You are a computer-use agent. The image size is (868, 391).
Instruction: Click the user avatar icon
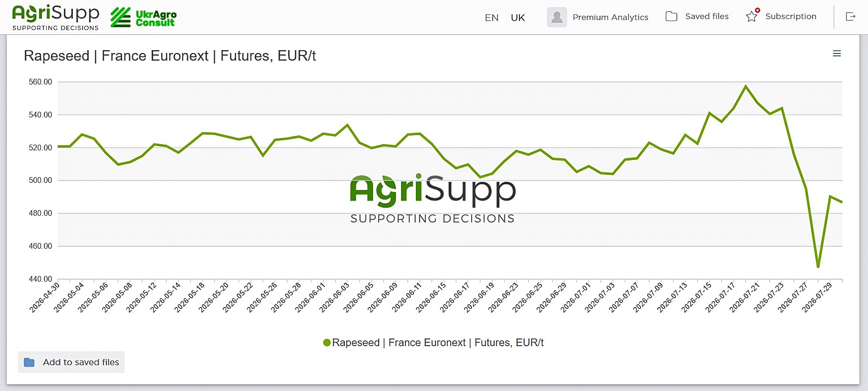point(557,17)
